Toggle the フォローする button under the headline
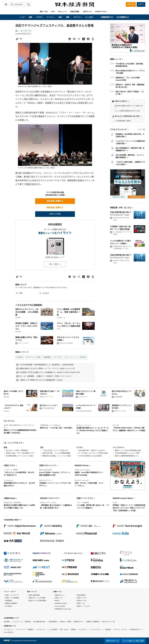 26,31
